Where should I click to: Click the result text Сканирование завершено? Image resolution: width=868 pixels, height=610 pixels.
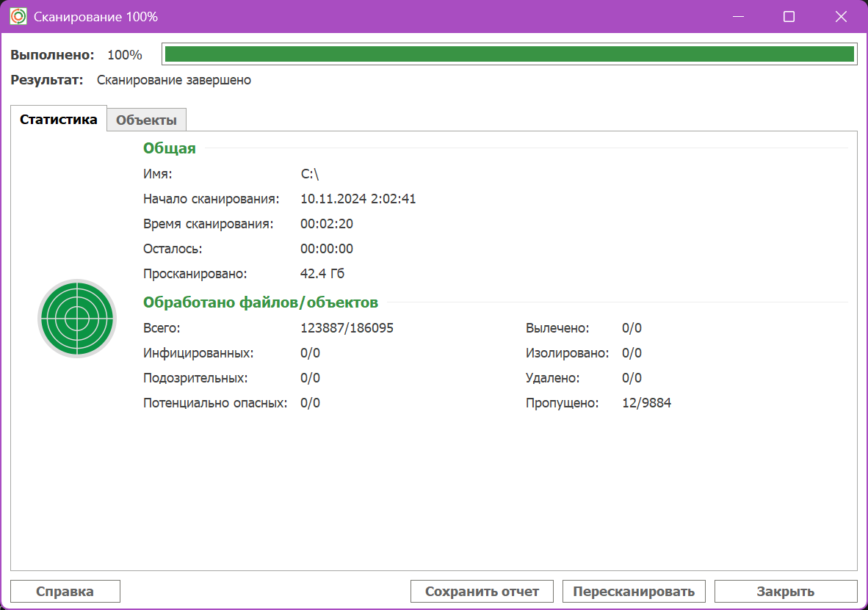174,80
